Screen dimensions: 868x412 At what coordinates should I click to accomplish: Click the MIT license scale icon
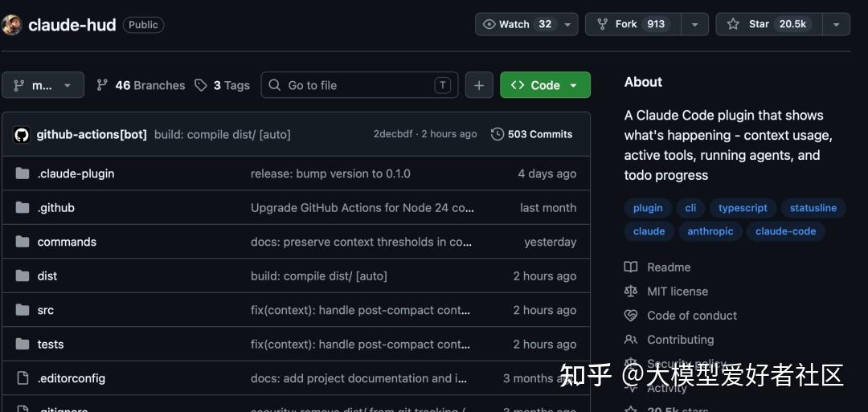click(x=631, y=292)
